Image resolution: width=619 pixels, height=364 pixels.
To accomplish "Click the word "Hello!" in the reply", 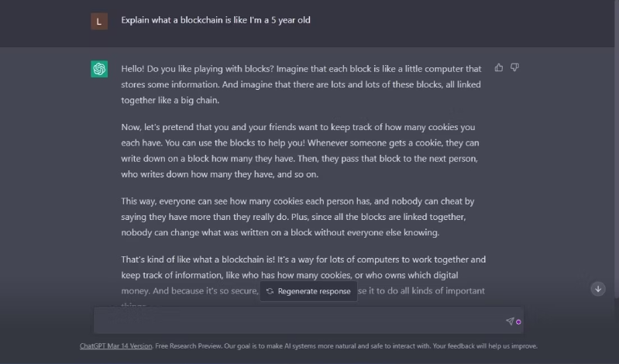I will coord(135,69).
